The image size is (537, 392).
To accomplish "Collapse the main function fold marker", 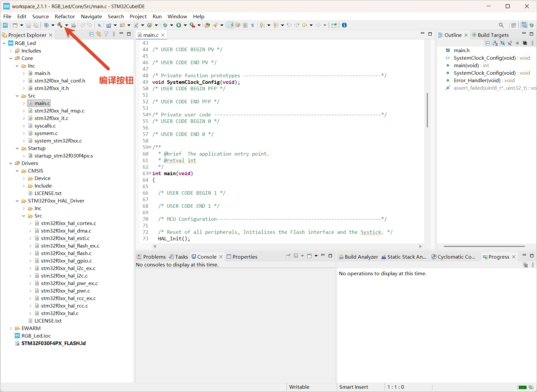I will coord(150,173).
